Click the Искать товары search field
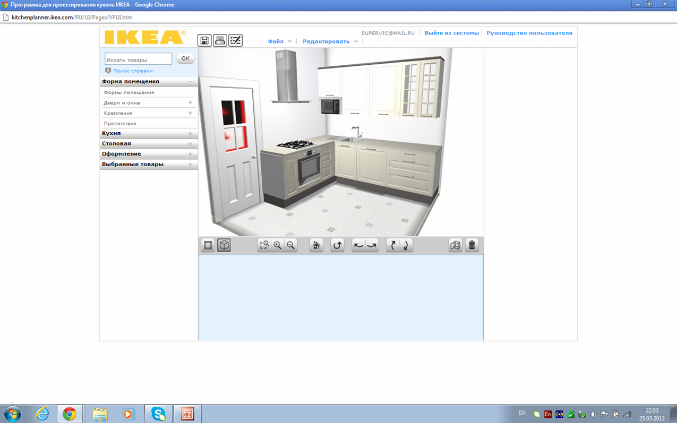This screenshot has height=423, width=677. [x=139, y=59]
